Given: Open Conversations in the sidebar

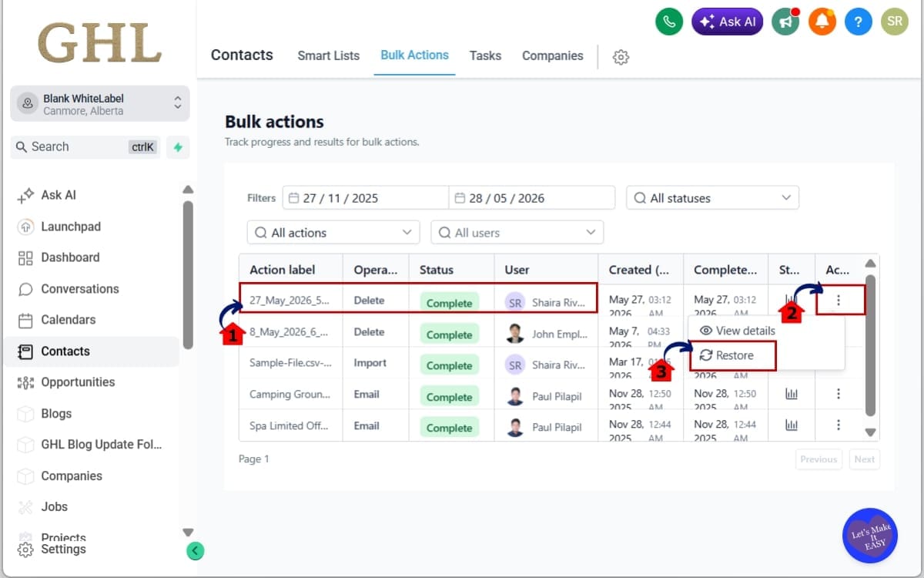Looking at the screenshot, I should (x=79, y=289).
